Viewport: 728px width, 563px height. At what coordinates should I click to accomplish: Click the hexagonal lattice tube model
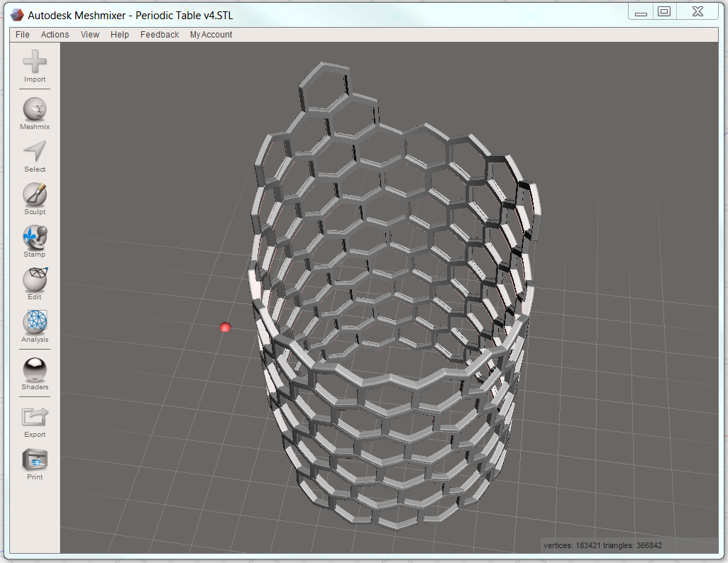coord(395,297)
